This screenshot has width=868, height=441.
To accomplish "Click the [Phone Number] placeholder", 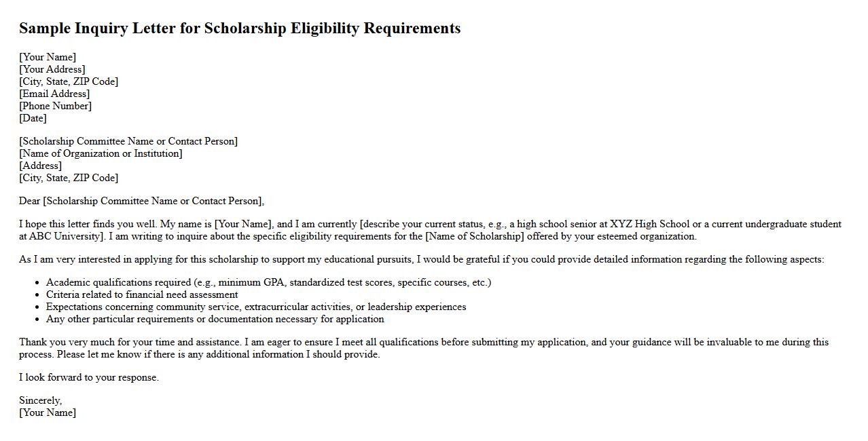I will click(x=55, y=106).
